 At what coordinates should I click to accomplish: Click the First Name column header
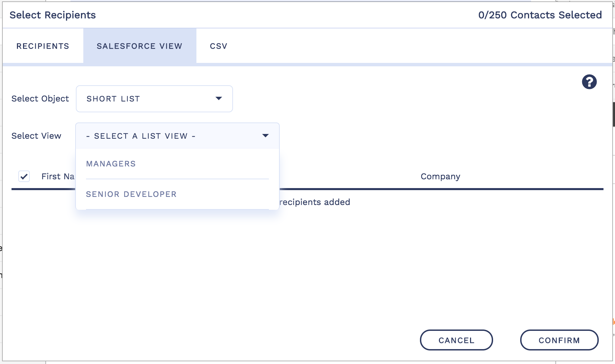[x=58, y=176]
